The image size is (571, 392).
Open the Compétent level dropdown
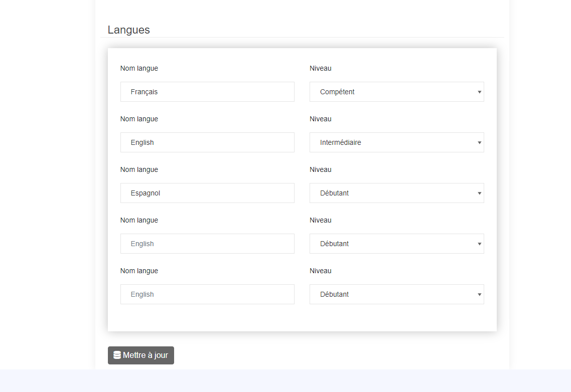coord(396,92)
